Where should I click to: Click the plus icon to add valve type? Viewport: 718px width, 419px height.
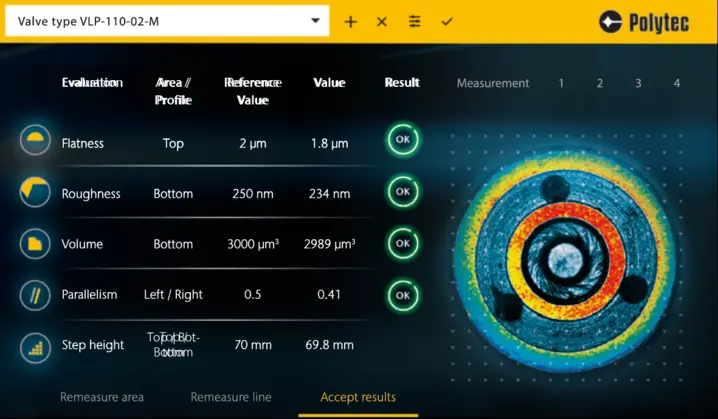pos(350,22)
